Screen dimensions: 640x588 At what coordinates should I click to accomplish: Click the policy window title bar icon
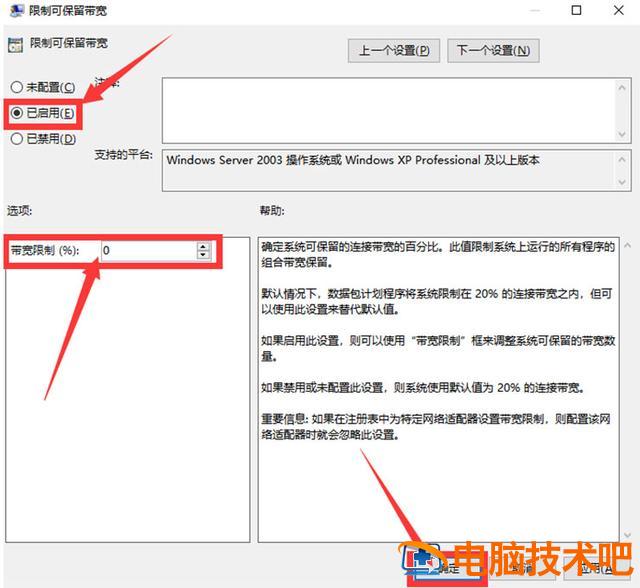pyautogui.click(x=17, y=9)
